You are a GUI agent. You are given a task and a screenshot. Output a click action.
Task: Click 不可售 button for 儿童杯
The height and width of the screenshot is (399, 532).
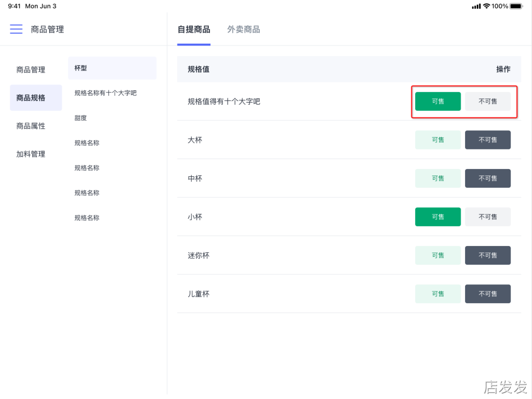487,294
